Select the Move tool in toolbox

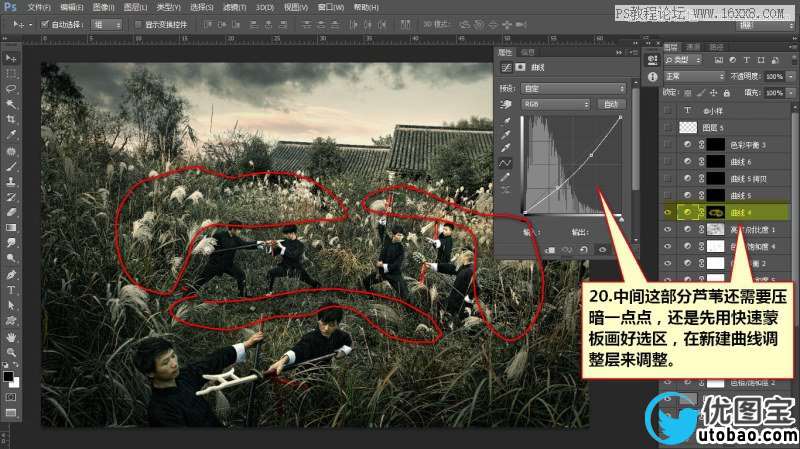tap(11, 58)
